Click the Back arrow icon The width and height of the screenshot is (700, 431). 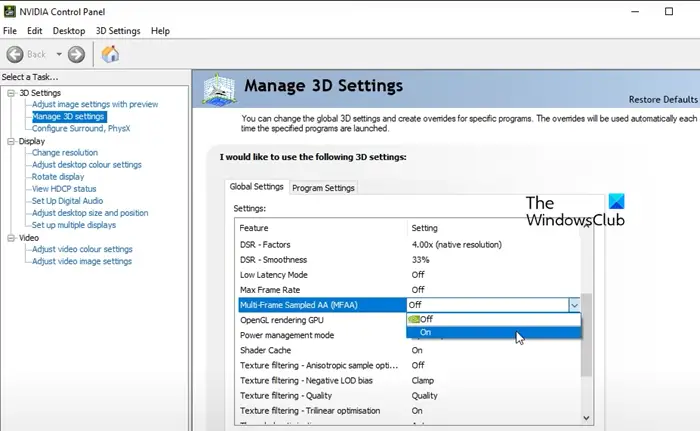point(15,54)
